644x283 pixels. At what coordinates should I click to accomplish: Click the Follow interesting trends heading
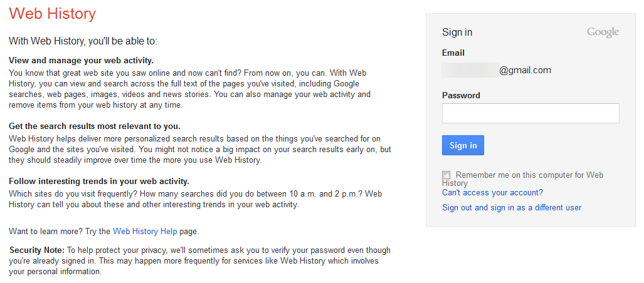99,182
